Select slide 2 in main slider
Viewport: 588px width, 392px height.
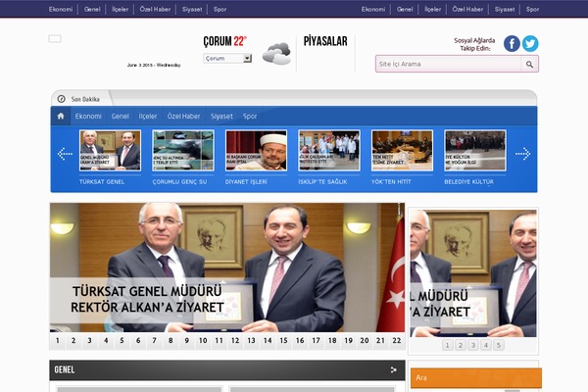pyautogui.click(x=73, y=341)
